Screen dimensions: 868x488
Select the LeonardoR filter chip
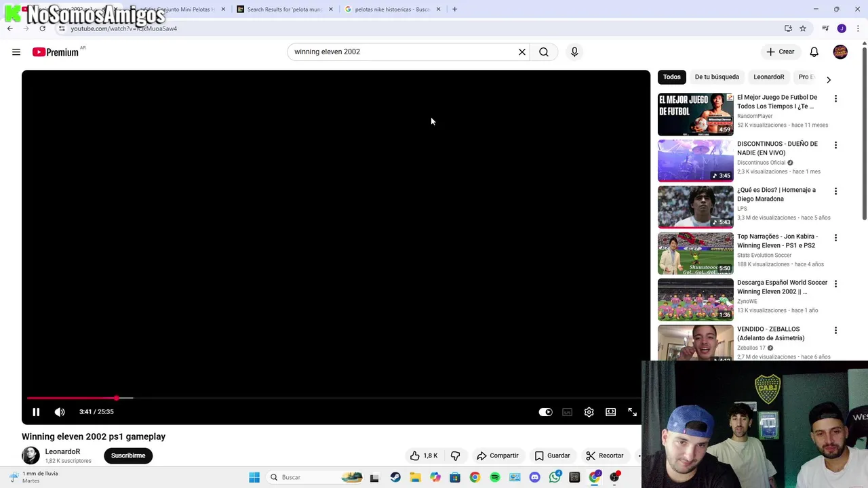coord(769,77)
